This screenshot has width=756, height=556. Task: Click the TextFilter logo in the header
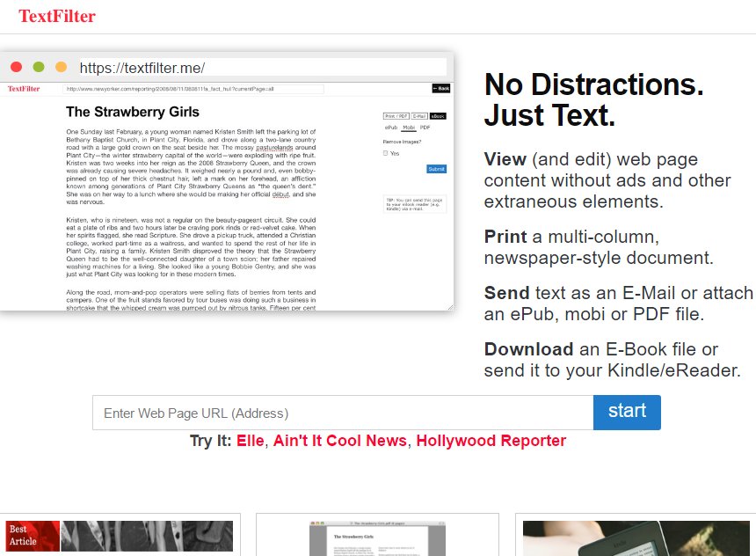(57, 16)
